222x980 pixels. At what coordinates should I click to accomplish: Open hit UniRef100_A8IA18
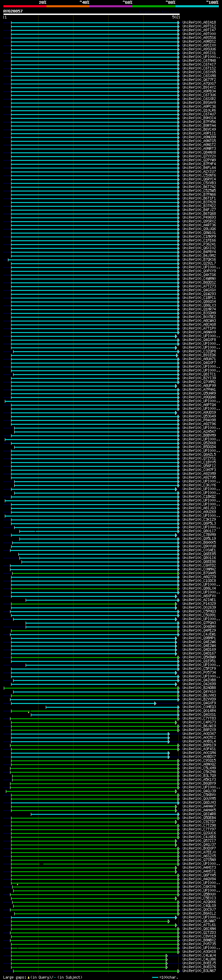click(199, 23)
